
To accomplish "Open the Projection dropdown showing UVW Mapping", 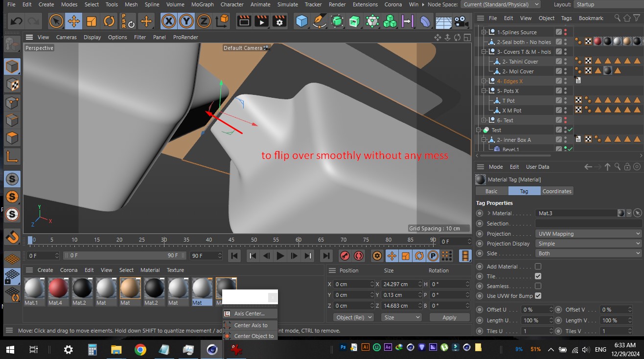I will click(587, 233).
